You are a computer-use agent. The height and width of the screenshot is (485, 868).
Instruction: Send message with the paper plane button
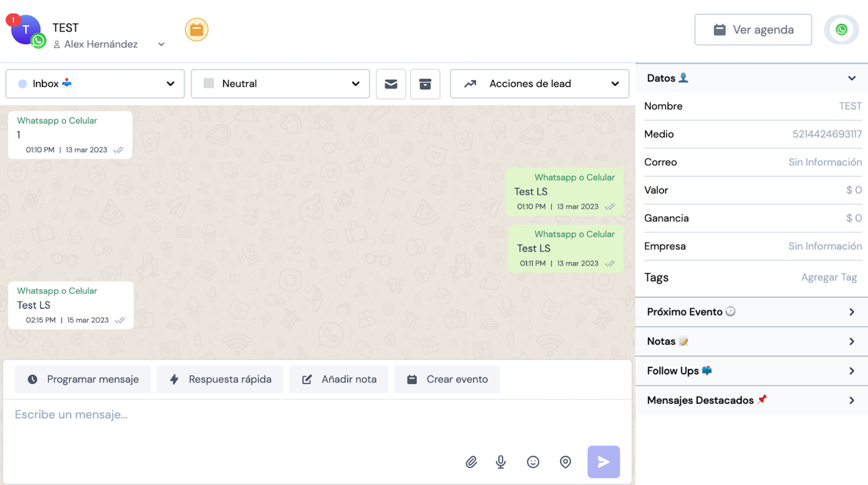point(604,462)
